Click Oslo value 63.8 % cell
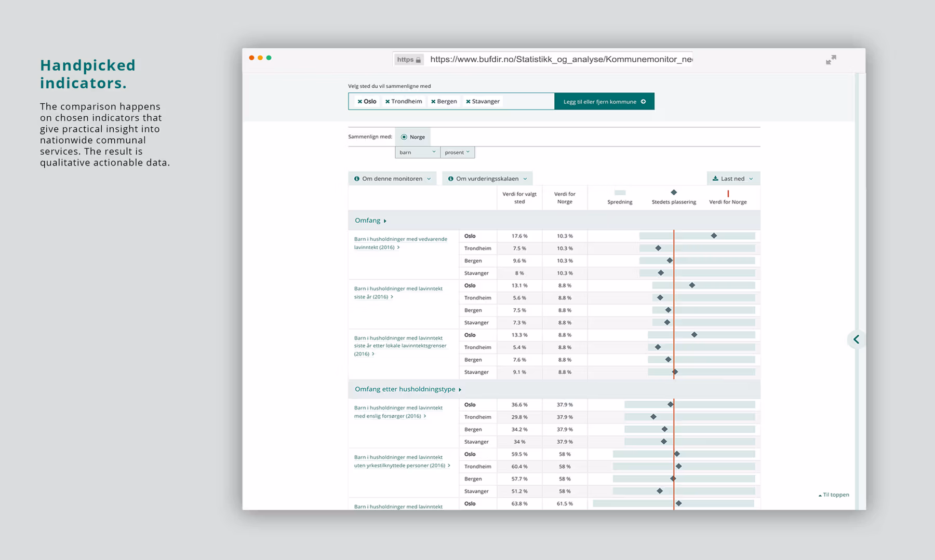935x560 pixels. tap(519, 504)
